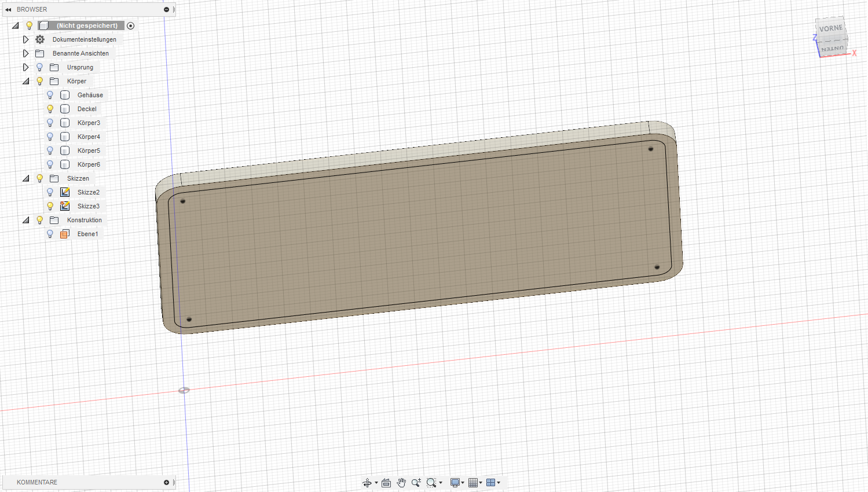The image size is (868, 492).
Task: Click the Benannte Ansichten folder icon
Action: 40,53
